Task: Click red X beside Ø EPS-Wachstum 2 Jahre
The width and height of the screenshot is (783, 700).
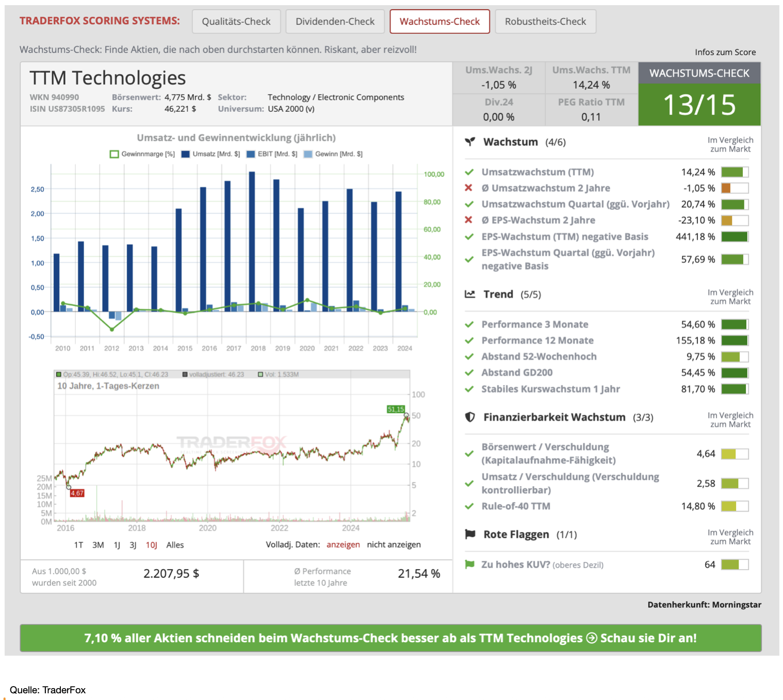Action: tap(468, 220)
